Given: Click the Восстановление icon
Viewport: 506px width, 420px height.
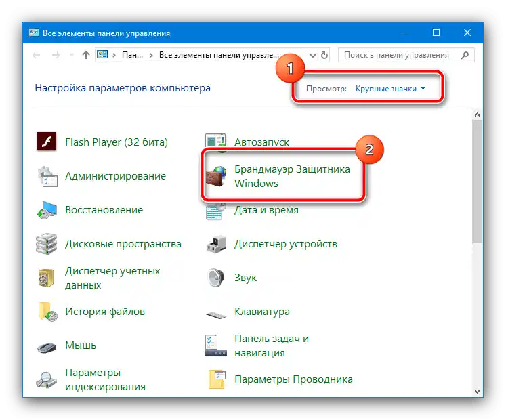Looking at the screenshot, I should click(x=47, y=210).
